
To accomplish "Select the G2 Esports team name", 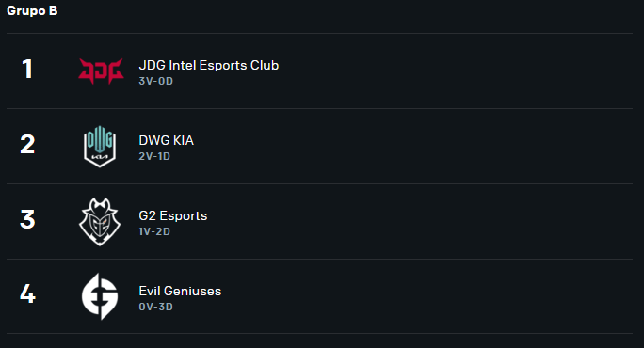I will click(x=173, y=215).
